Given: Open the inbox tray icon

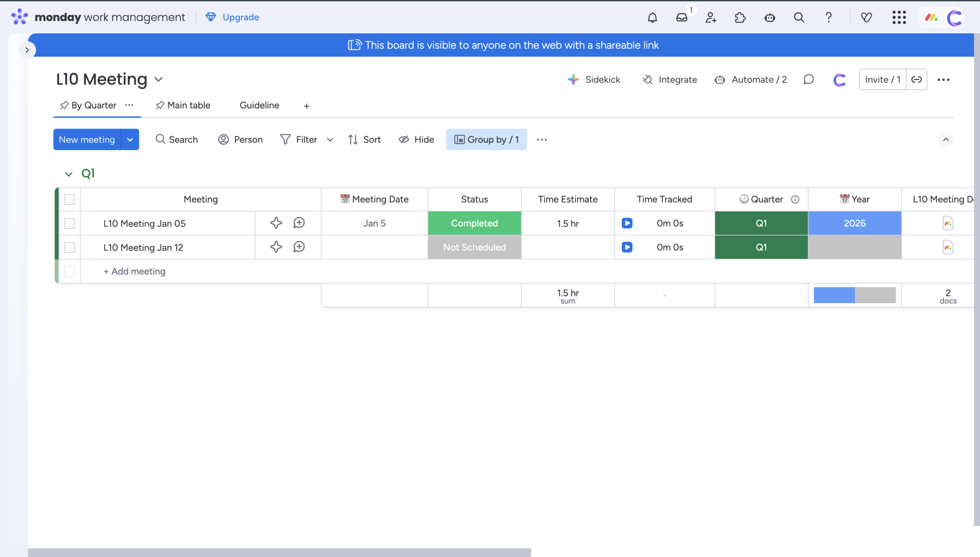Looking at the screenshot, I should [682, 18].
